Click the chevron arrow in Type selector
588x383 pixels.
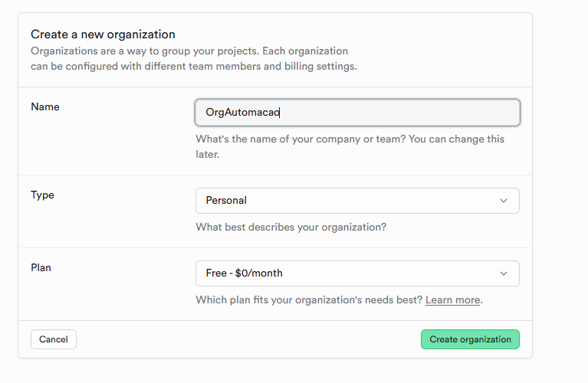[504, 201]
